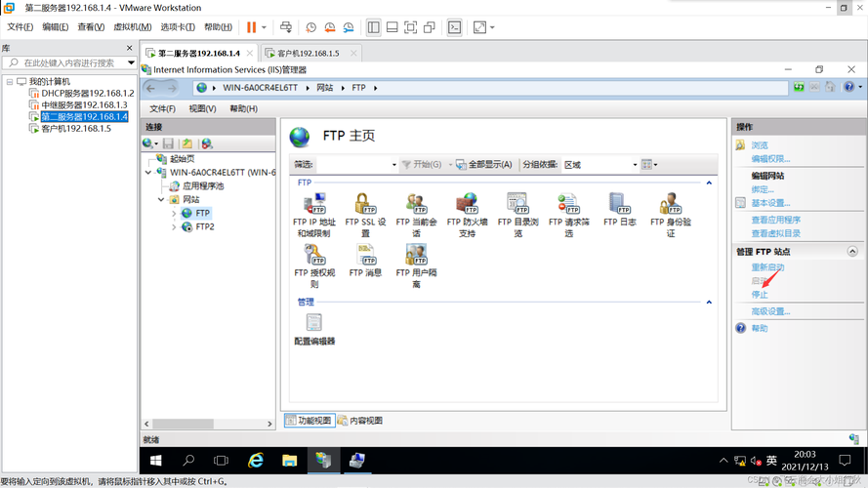This screenshot has height=488, width=868.
Task: Select DHCP服务器192.168.1.2 in library
Action: [x=88, y=94]
